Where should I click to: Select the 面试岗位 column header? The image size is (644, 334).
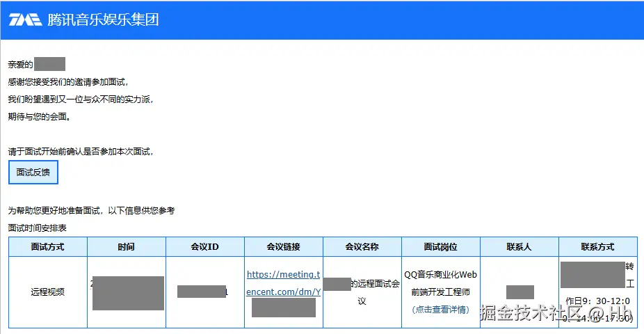point(441,246)
